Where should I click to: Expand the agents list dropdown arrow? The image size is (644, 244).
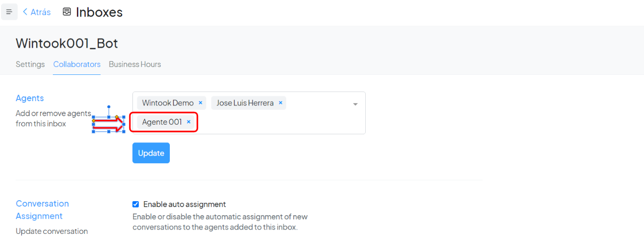[355, 104]
